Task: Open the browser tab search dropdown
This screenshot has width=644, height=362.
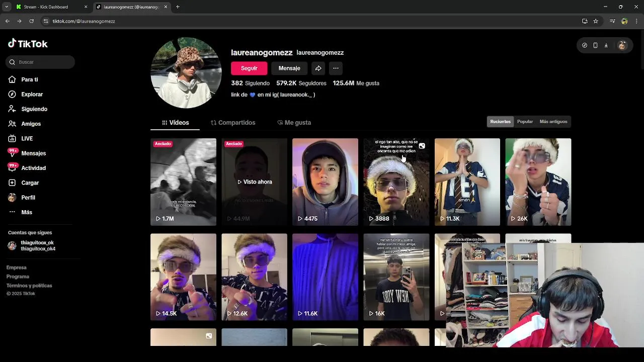Action: (6, 7)
